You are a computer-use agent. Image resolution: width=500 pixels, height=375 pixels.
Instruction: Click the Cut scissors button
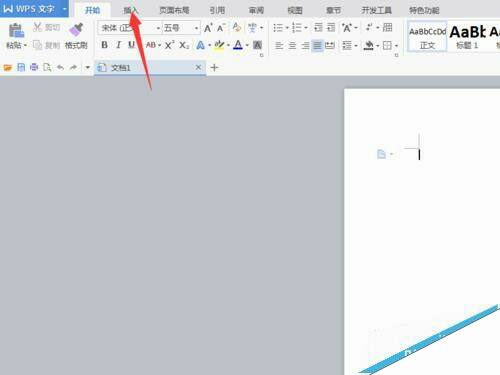47,27
